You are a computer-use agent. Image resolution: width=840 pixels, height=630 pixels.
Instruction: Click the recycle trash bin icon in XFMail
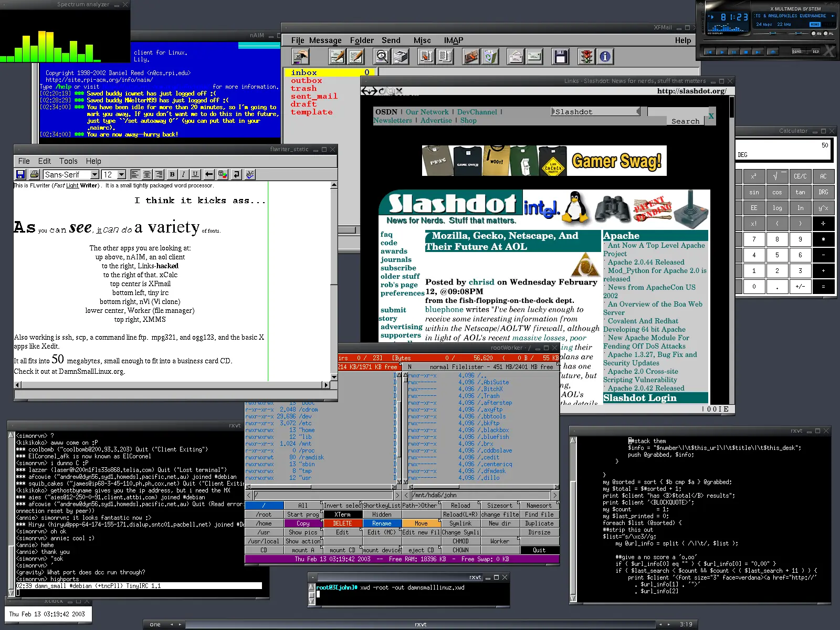[490, 57]
